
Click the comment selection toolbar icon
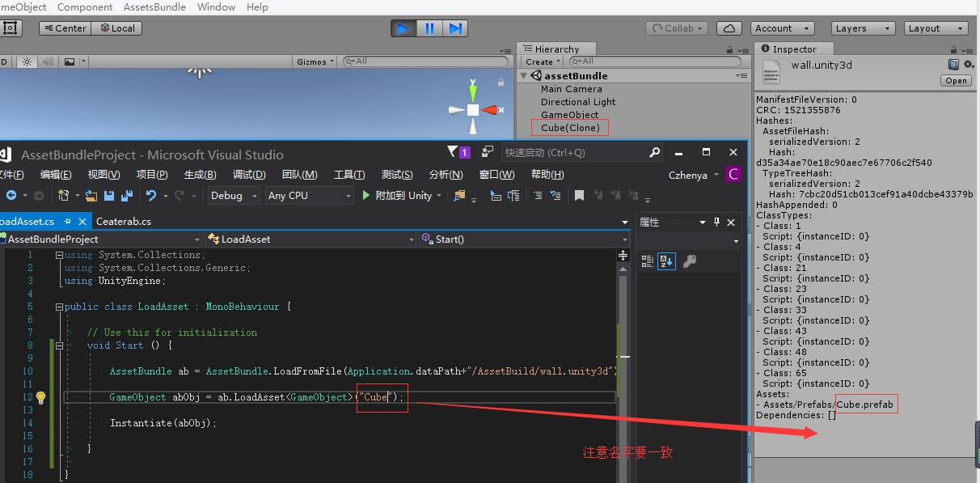pos(537,195)
